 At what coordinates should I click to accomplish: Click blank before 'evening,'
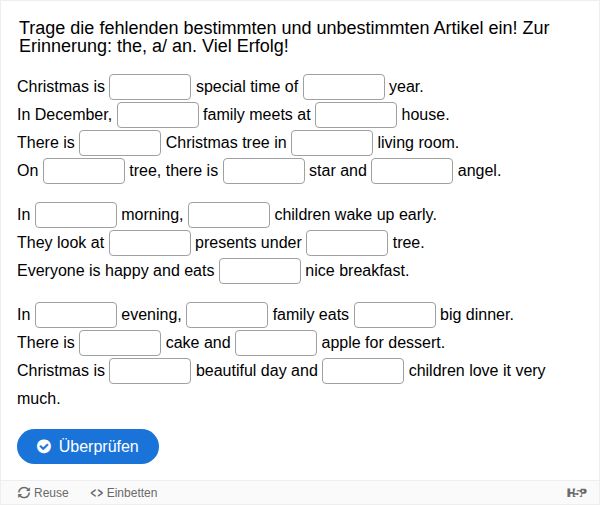point(76,315)
